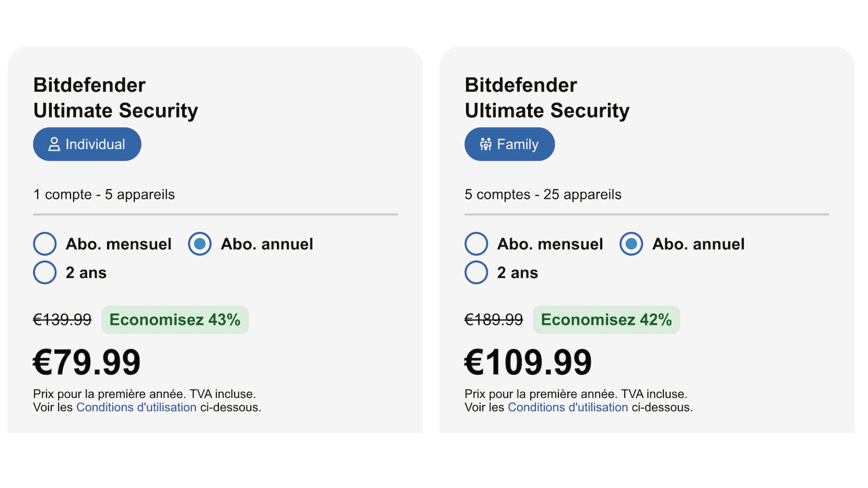Select Abo. annuel for the Family plan
Viewport: 868px width, 488px height.
tap(631, 244)
